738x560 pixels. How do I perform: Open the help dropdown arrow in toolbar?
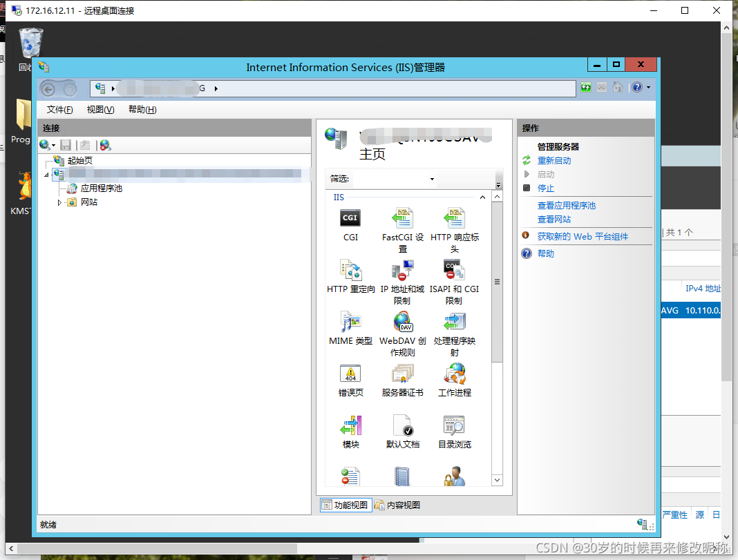click(648, 88)
